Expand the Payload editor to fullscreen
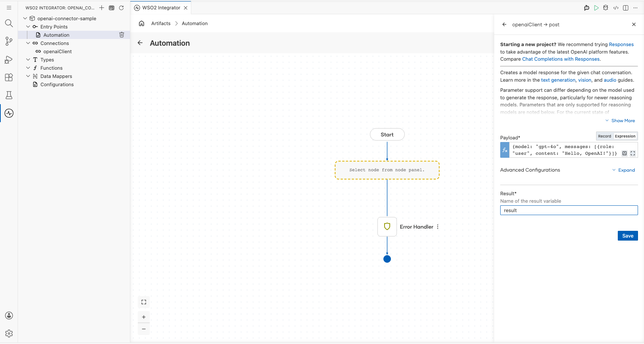Screen dimensions: 644x344 click(633, 153)
